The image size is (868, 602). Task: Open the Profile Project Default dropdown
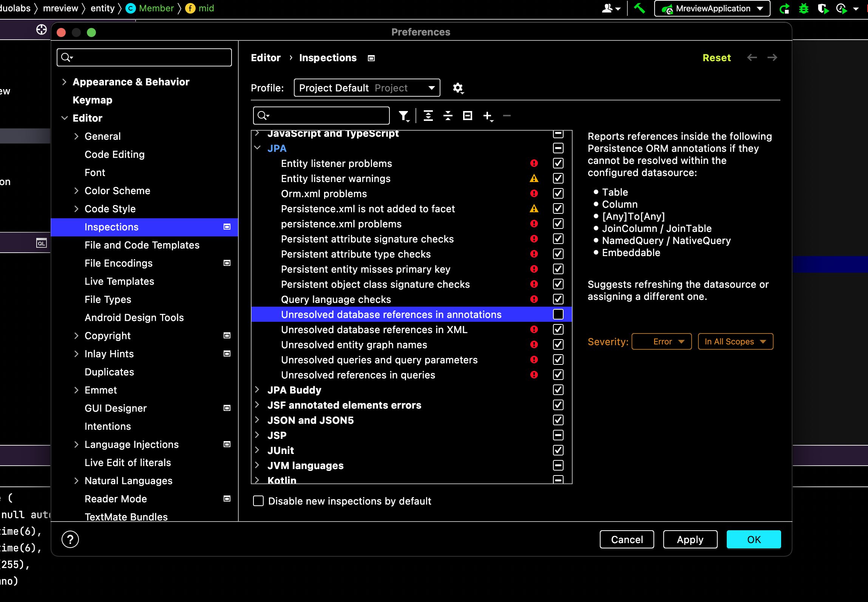pos(367,88)
